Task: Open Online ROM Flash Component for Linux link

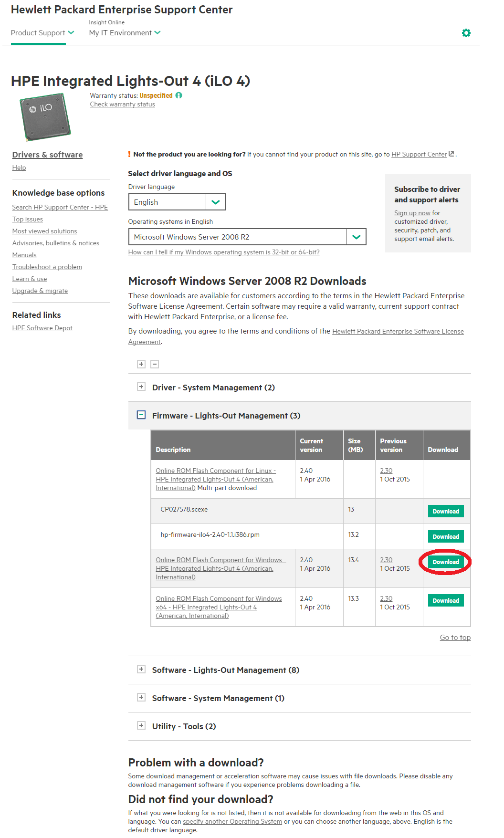Action: [216, 479]
